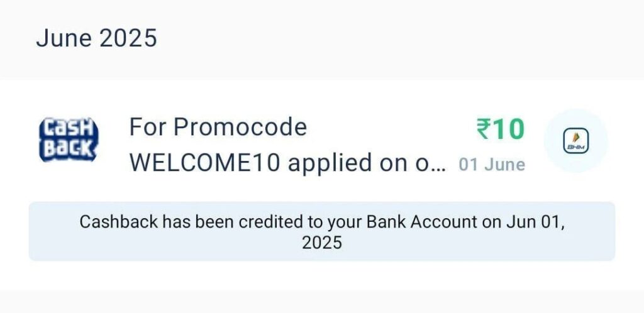Click the 01 June date label
The height and width of the screenshot is (313, 644).
point(492,165)
